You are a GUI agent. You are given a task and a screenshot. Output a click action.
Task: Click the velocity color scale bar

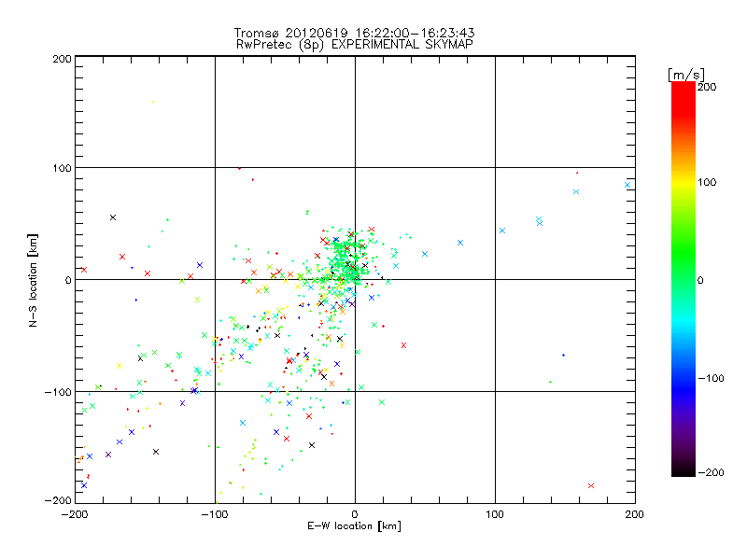coord(684,279)
